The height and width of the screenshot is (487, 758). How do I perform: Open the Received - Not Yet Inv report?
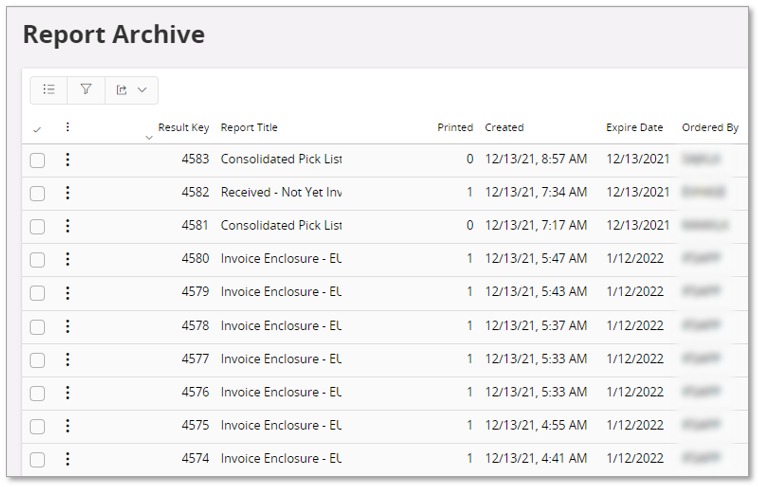click(281, 192)
